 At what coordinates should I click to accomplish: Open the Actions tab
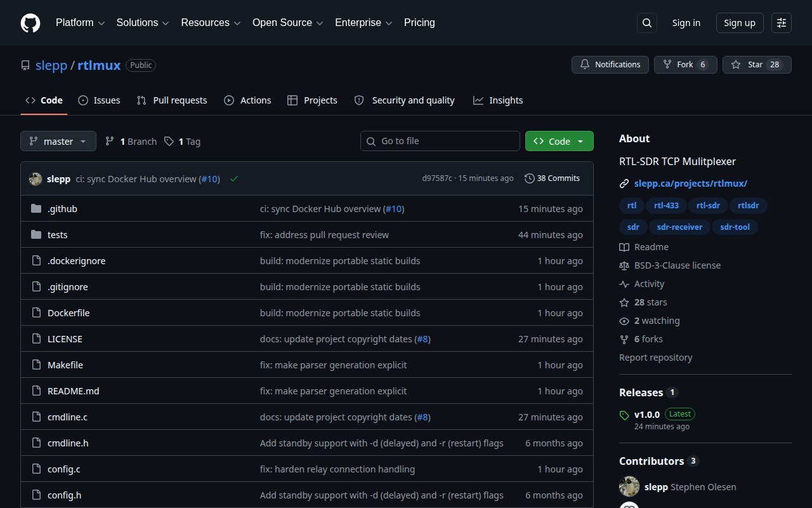point(247,100)
